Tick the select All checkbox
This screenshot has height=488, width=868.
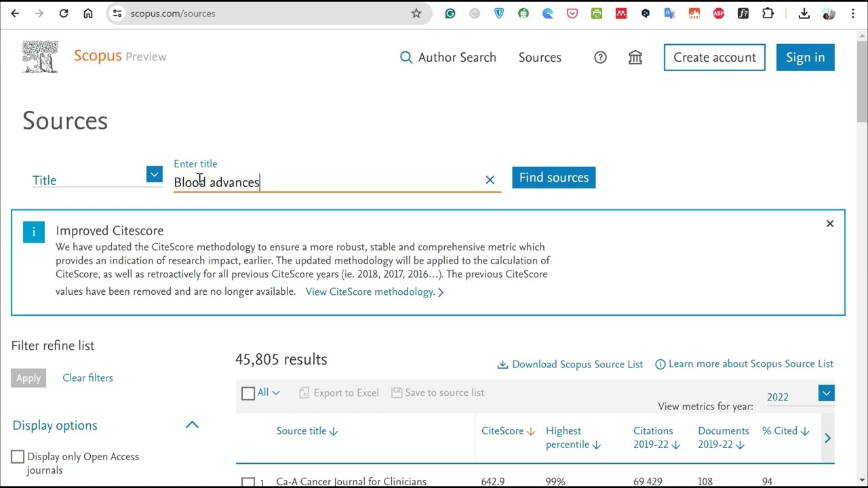tap(248, 393)
